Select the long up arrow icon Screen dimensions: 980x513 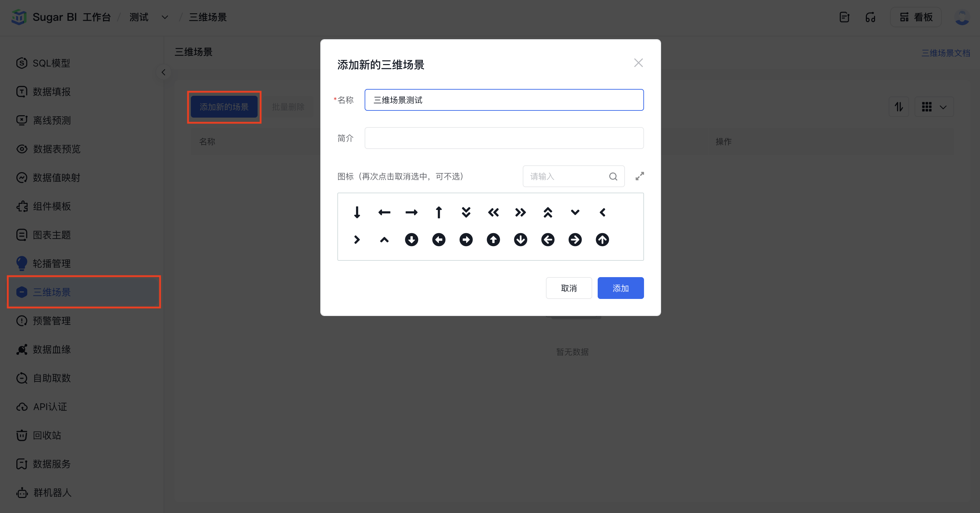point(439,212)
